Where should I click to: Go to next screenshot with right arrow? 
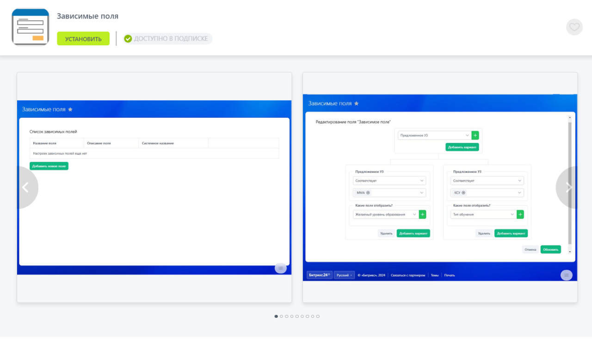(x=567, y=188)
